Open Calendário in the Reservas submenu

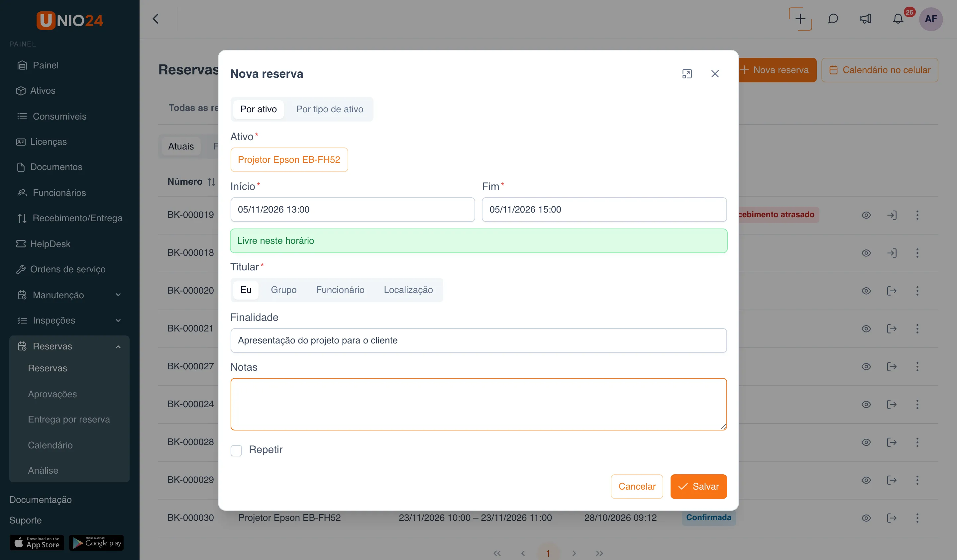coord(50,445)
